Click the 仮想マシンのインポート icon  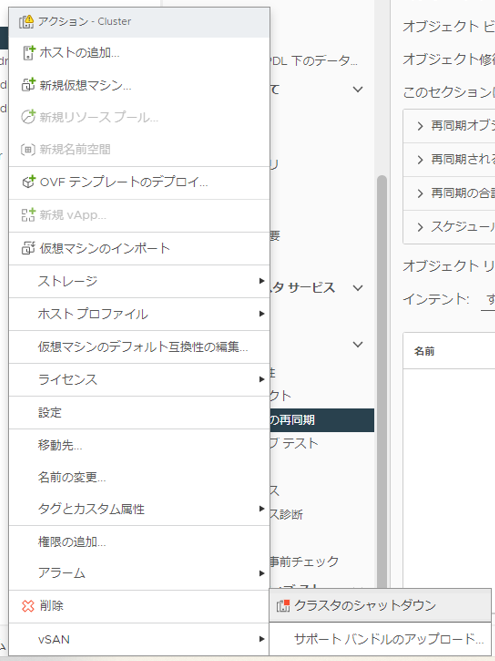click(28, 248)
